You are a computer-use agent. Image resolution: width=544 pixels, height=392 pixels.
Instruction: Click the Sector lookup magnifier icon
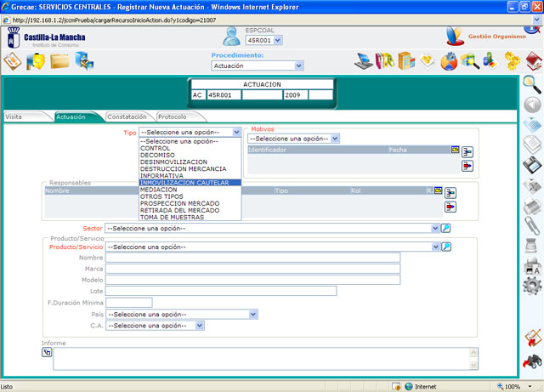[x=445, y=228]
